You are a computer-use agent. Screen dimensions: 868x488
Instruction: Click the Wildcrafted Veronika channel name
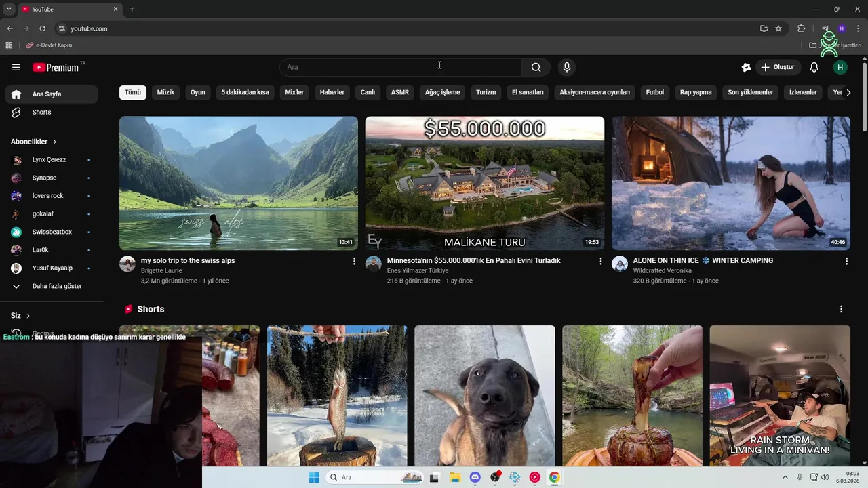[663, 270]
